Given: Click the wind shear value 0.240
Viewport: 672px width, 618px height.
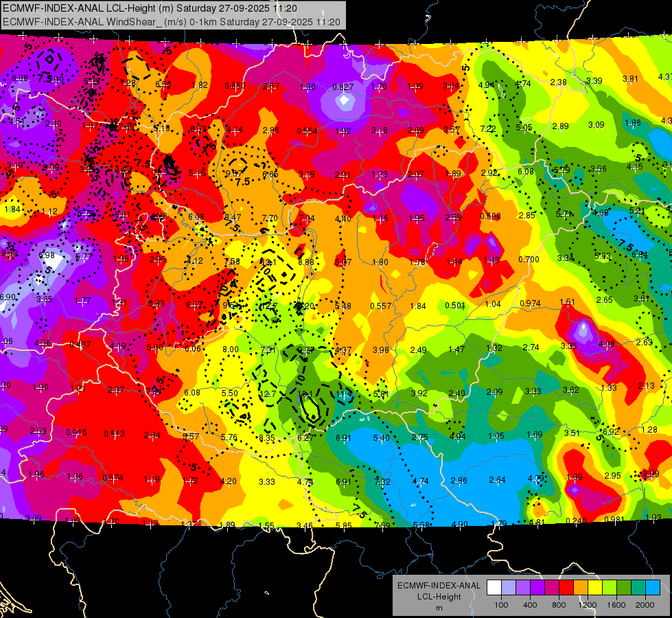Looking at the screenshot, I should point(577,521).
